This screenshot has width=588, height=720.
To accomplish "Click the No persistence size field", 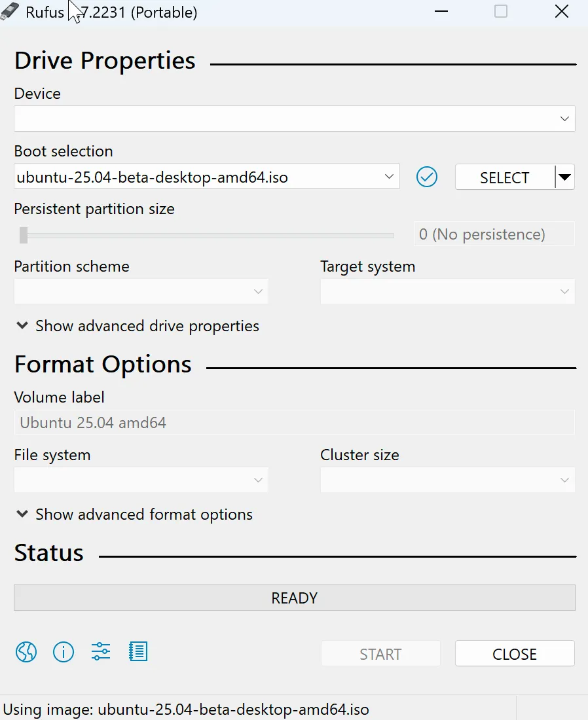I will (494, 234).
